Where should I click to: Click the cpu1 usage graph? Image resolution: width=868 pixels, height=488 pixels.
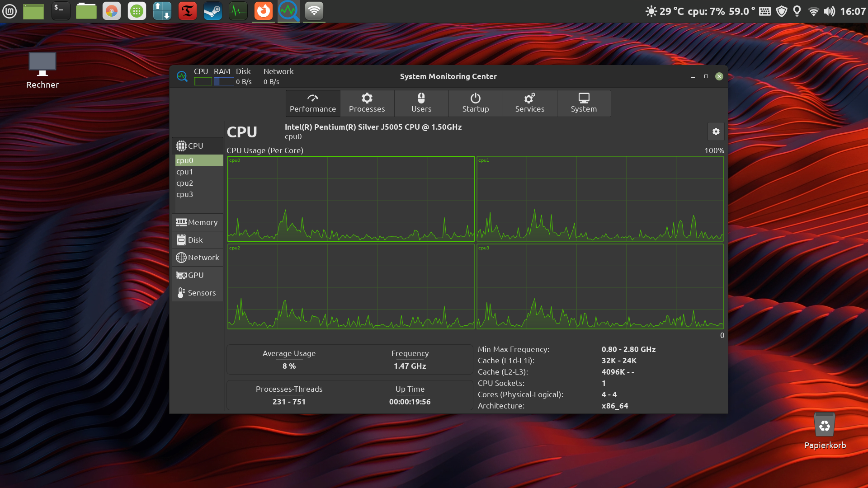pyautogui.click(x=600, y=199)
